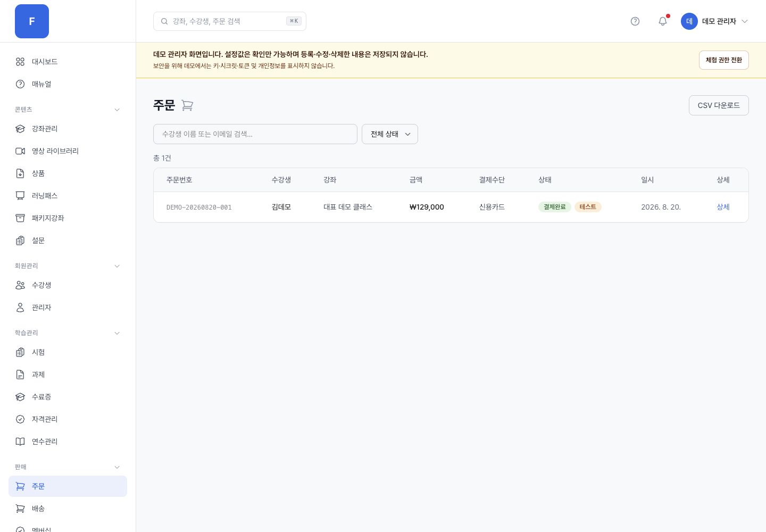Click the 러닝패스 presentation icon

(x=20, y=196)
